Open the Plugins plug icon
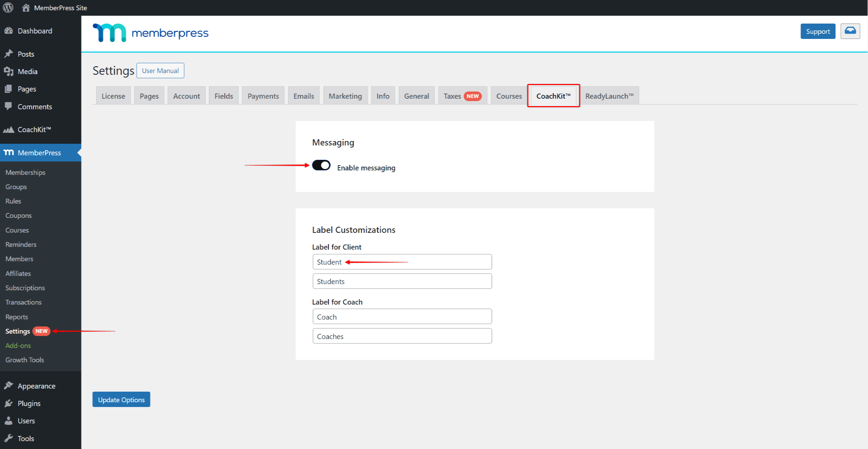The width and height of the screenshot is (868, 449). pyautogui.click(x=9, y=403)
